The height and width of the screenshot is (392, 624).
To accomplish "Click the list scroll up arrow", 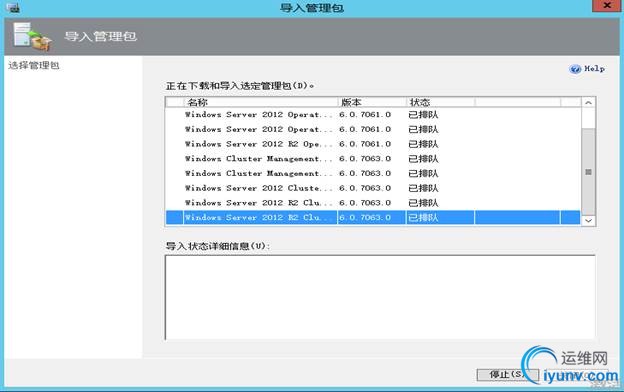I will pos(588,103).
